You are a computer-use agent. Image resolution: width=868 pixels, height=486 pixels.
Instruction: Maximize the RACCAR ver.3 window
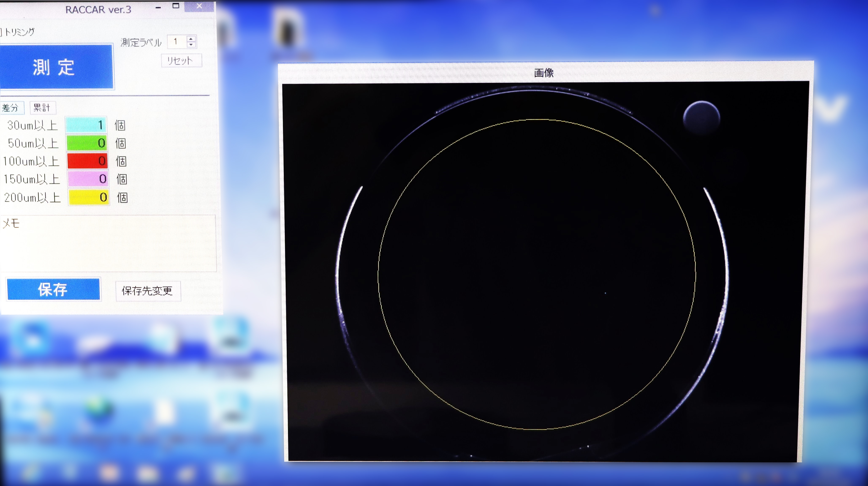coord(175,6)
